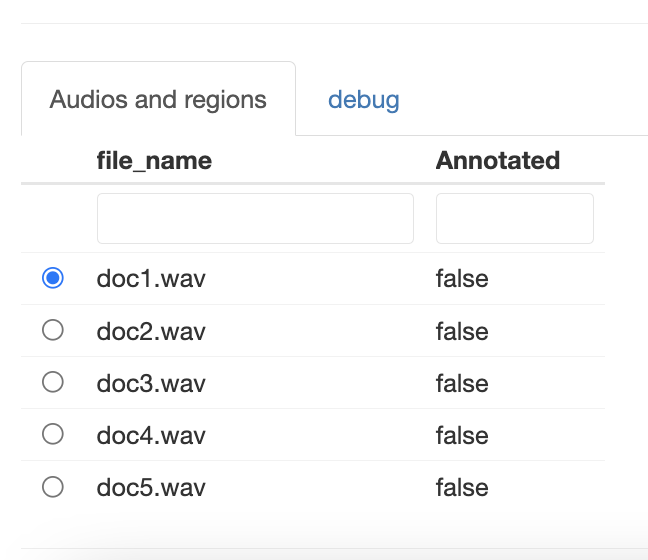Sort by the Annotated column header
The height and width of the screenshot is (560, 648).
[497, 161]
